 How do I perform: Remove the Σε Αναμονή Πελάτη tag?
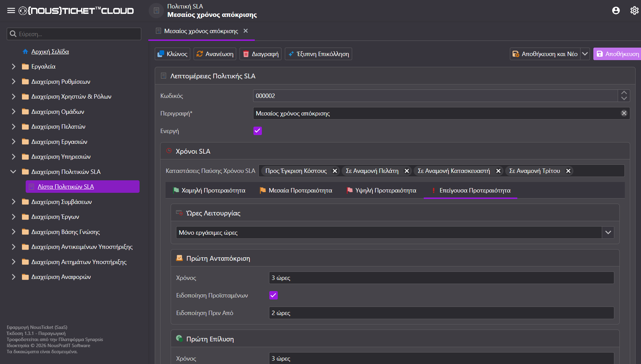(x=407, y=171)
